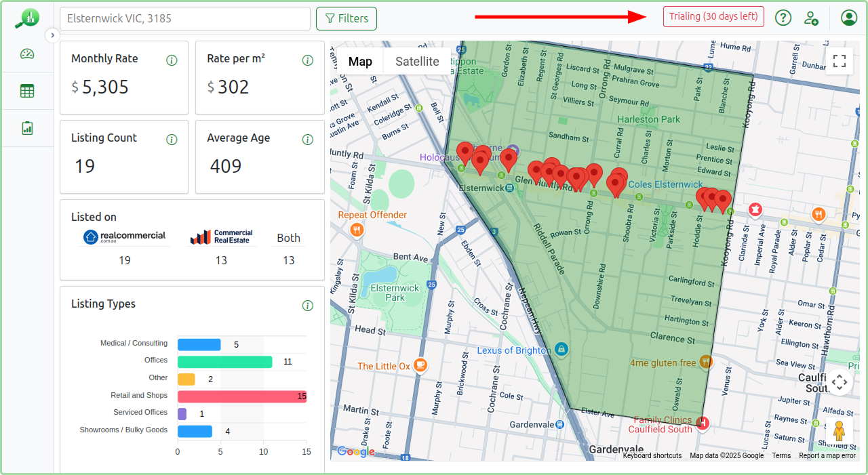Open the Filters panel
This screenshot has height=475, width=868.
click(x=347, y=18)
